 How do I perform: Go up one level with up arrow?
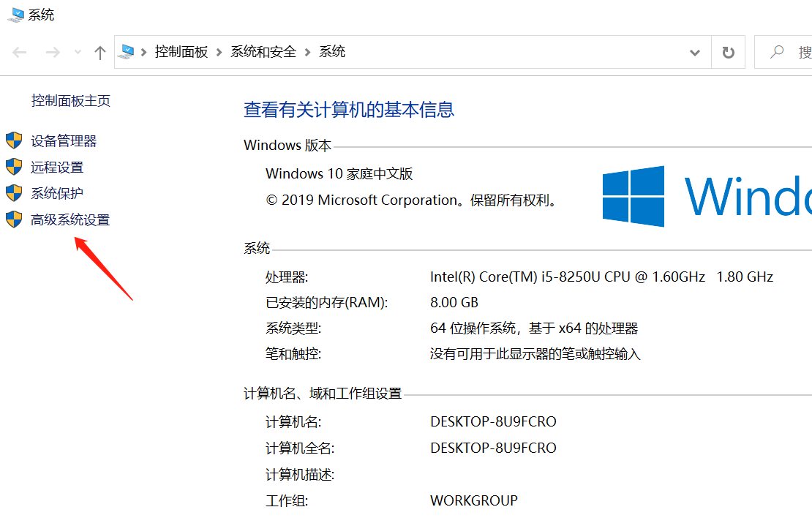100,52
